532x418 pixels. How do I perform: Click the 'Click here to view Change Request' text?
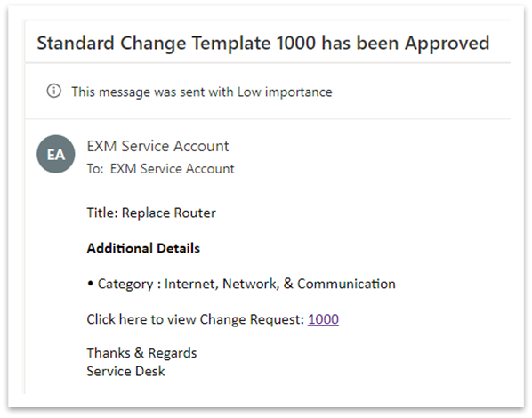tap(195, 319)
